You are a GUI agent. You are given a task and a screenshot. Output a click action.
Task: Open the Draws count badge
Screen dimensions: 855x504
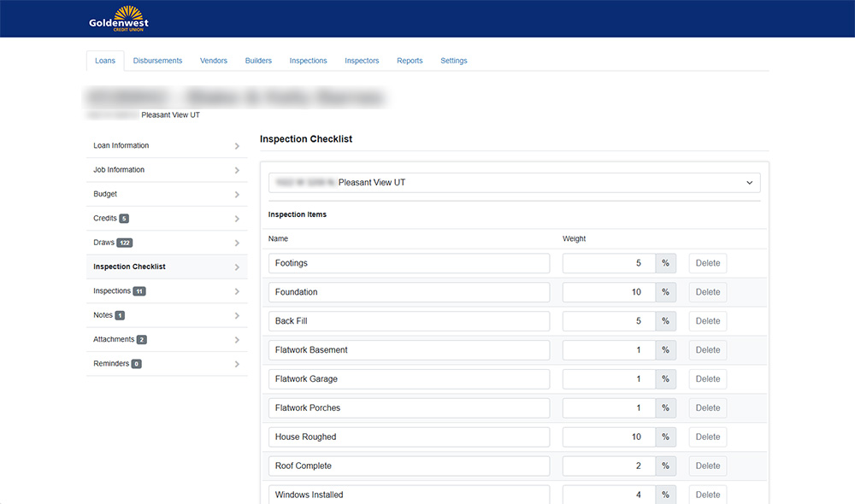pyautogui.click(x=125, y=243)
